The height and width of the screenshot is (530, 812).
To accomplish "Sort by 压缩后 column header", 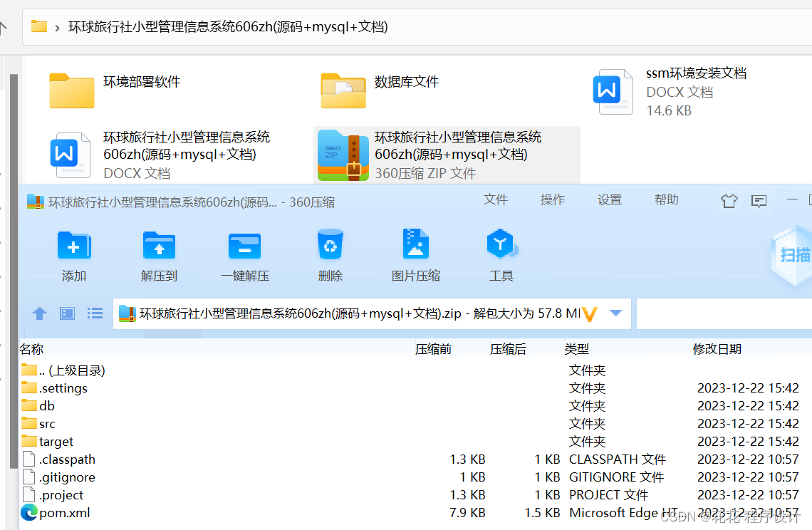I will point(508,349).
